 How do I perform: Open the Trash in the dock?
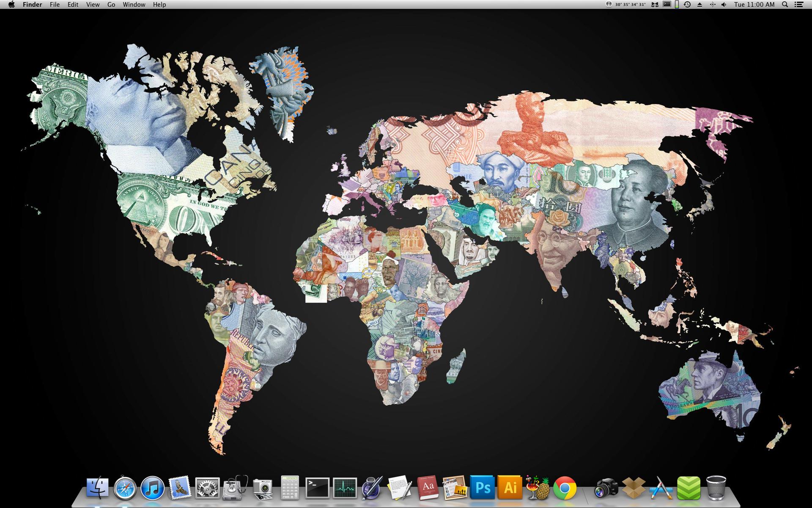pyautogui.click(x=716, y=488)
